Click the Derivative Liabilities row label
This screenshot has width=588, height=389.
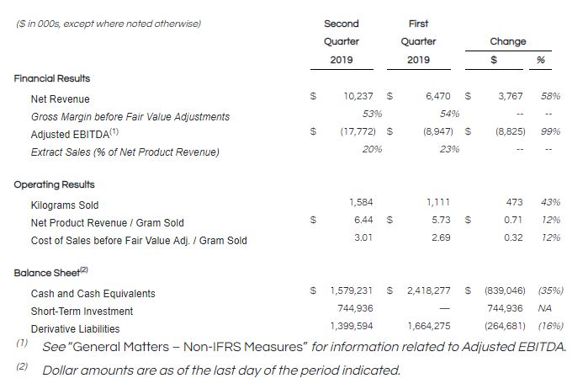point(75,328)
